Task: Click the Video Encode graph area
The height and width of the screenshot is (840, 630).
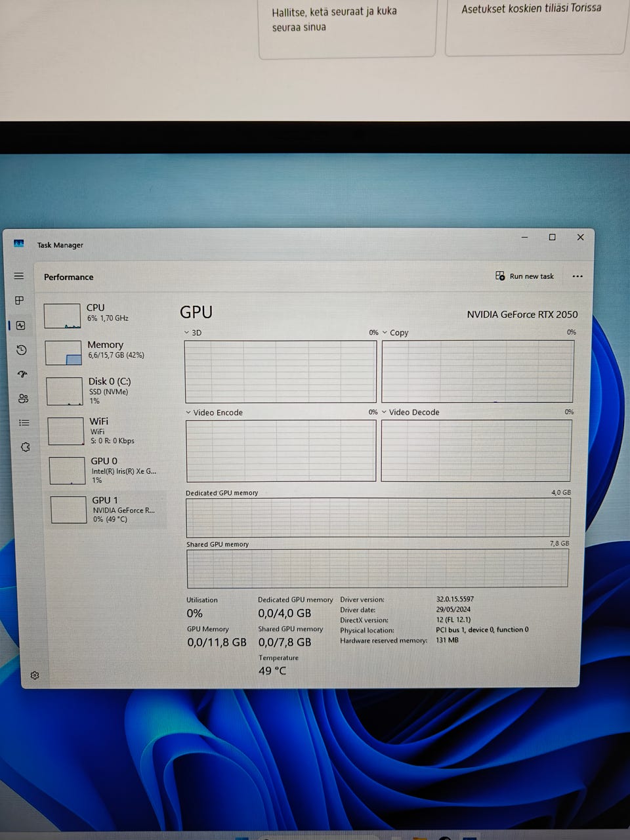Action: (281, 451)
